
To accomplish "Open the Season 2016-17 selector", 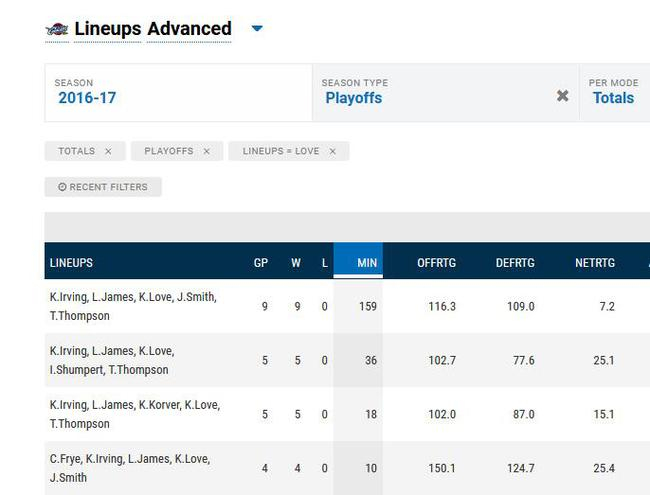I will coord(178,93).
